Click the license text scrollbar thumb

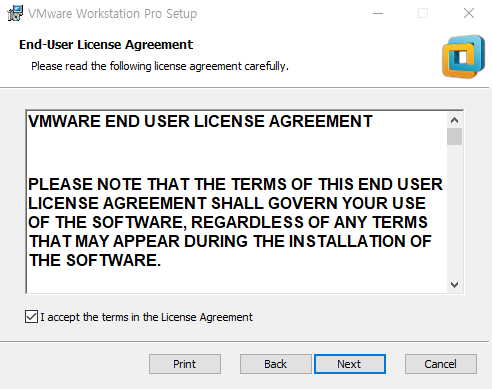454,137
